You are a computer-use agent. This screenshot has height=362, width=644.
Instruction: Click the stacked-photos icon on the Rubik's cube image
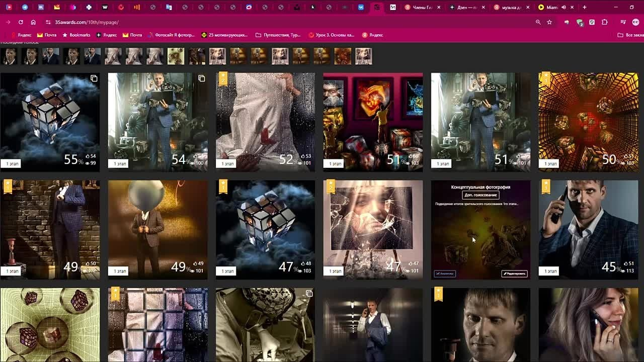93,78
